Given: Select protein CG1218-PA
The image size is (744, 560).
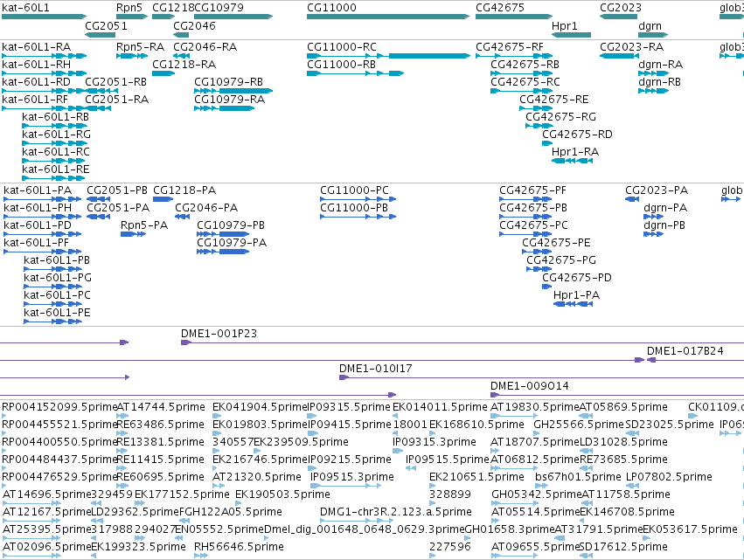Looking at the screenshot, I should coord(163,199).
